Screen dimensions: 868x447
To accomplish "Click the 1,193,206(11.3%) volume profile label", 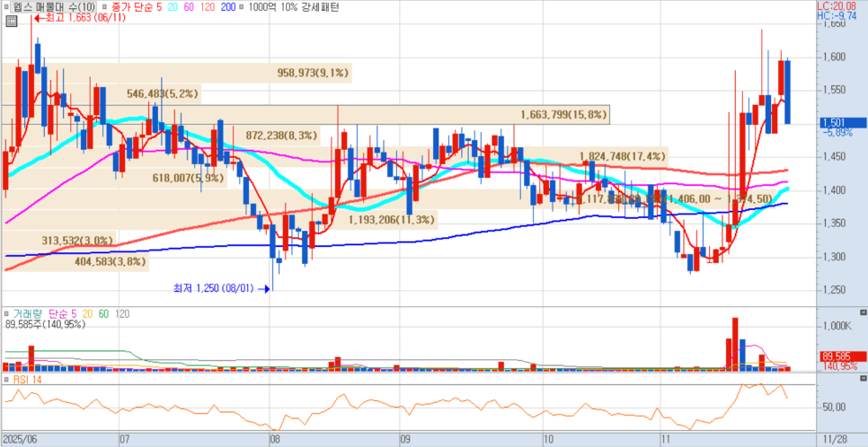I will pos(392,220).
